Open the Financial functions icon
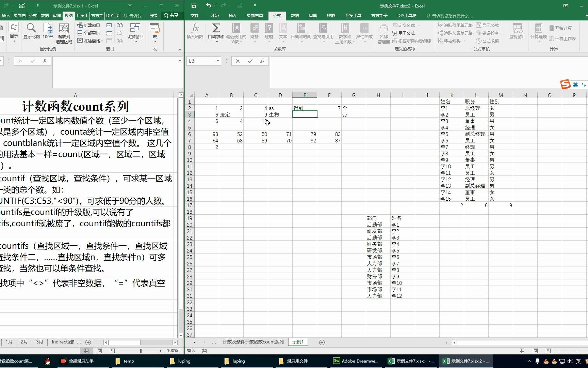The image size is (588, 368). tap(255, 28)
